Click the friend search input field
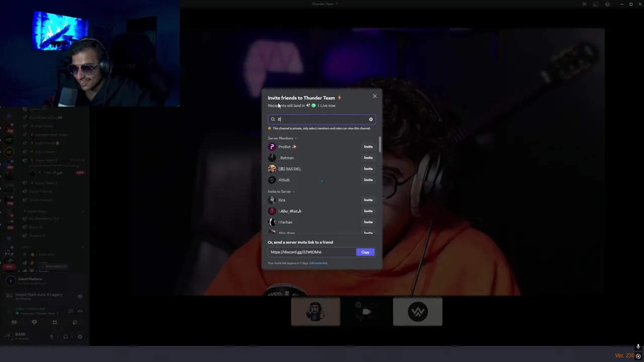644x362 pixels. tap(321, 119)
